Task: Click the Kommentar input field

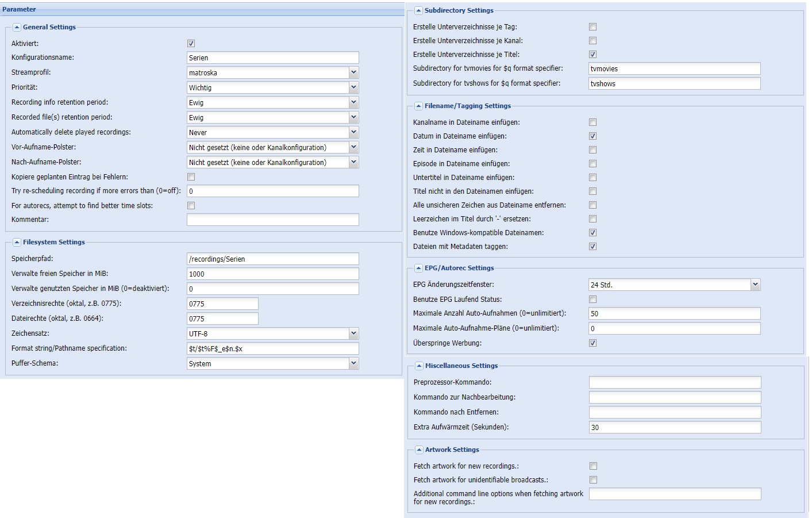Action: [273, 220]
